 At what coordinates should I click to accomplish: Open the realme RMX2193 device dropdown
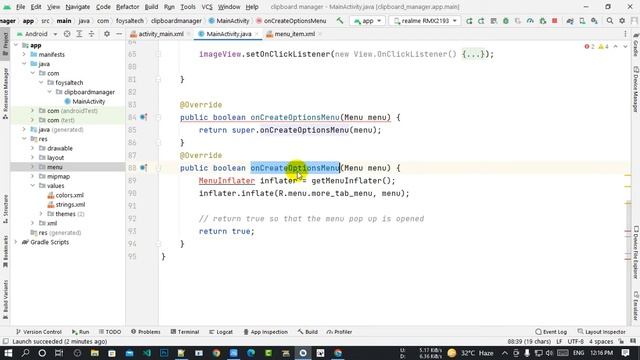425,20
